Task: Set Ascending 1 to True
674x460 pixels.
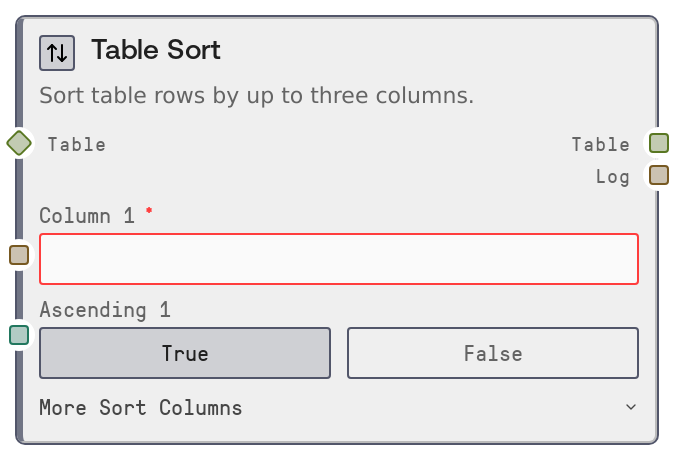Action: (x=185, y=353)
